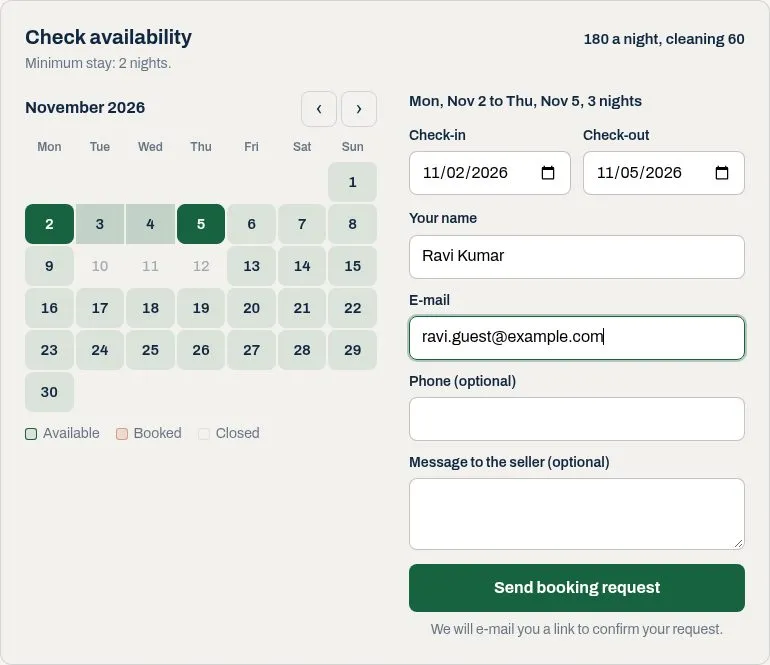Click the Available legend swatch
The image size is (770, 665).
(x=31, y=434)
